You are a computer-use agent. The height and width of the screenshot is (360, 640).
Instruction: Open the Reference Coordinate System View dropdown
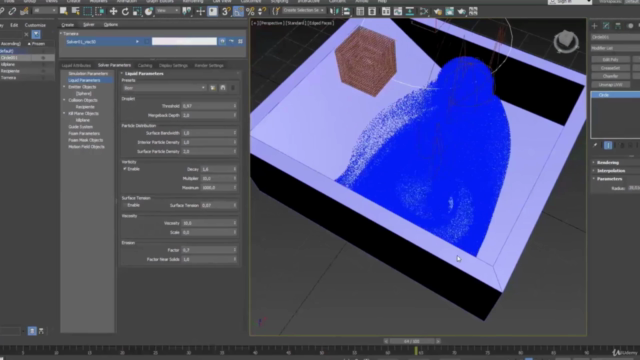[x=168, y=11]
